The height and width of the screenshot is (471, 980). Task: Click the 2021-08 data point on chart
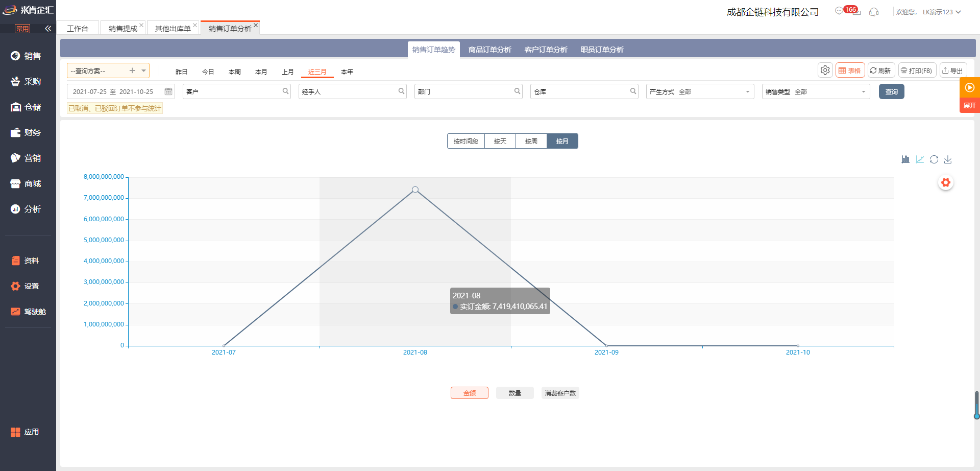[415, 190]
